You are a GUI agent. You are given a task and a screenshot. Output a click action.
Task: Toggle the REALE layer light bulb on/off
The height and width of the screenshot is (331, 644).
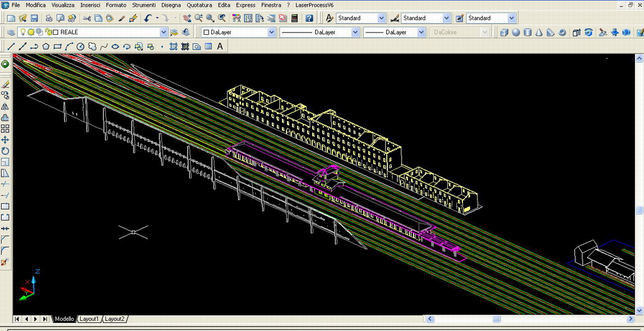[x=24, y=33]
